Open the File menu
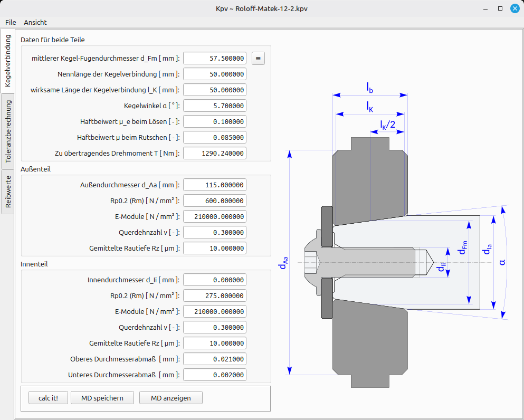The width and height of the screenshot is (524, 420). pyautogui.click(x=11, y=22)
